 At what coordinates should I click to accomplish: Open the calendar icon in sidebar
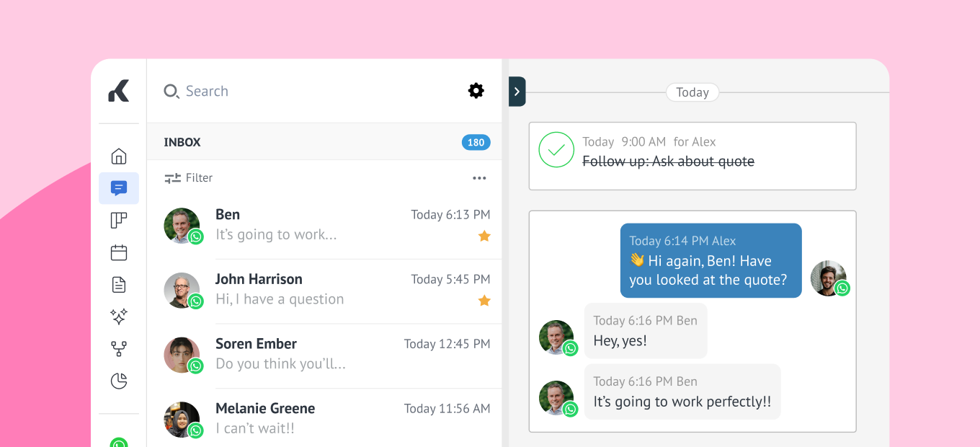coord(119,252)
